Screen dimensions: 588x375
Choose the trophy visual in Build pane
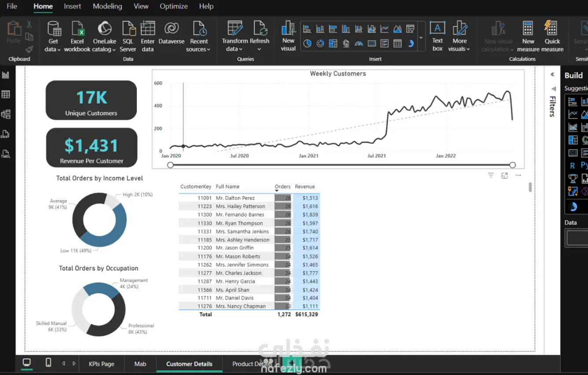(573, 178)
